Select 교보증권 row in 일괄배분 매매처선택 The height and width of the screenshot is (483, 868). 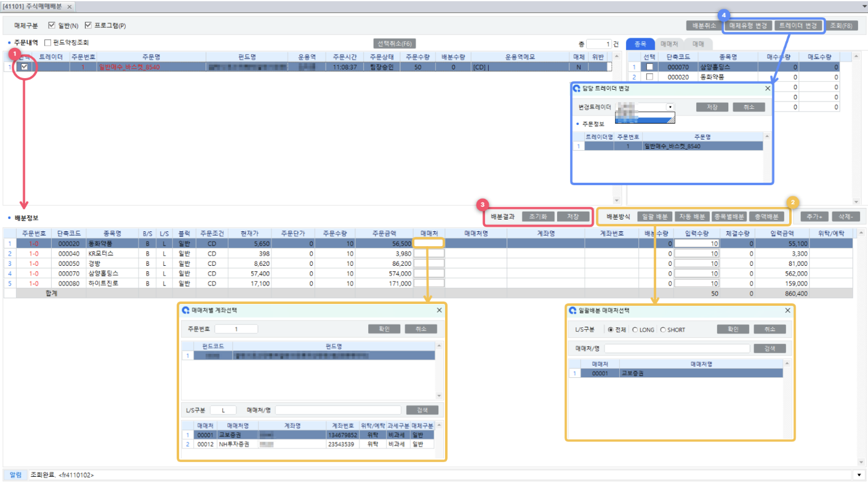tap(676, 373)
